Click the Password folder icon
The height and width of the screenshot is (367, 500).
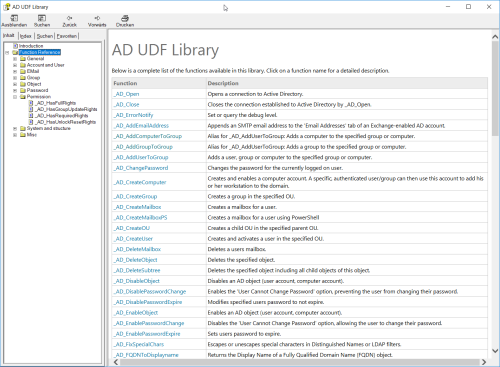click(x=23, y=90)
